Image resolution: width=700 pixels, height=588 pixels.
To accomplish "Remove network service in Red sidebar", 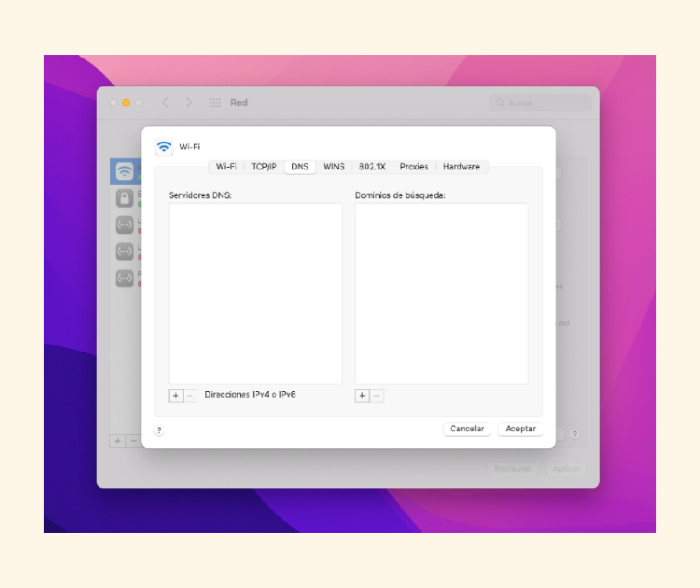I will 133,441.
